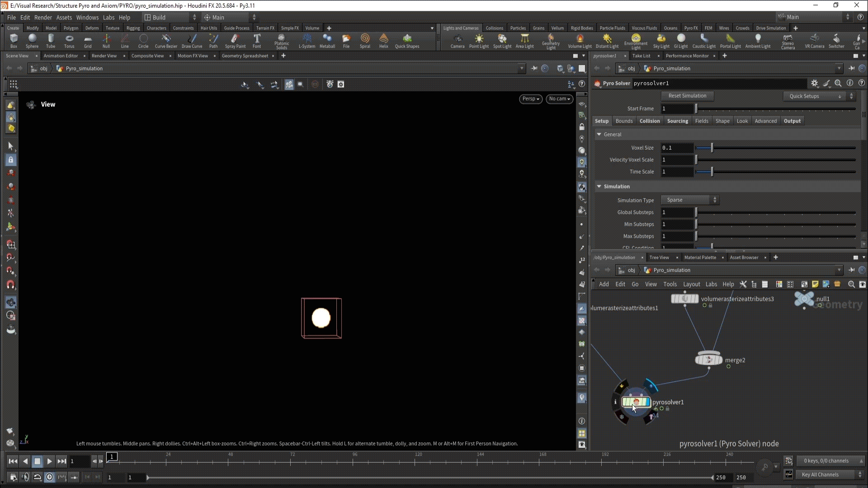The width and height of the screenshot is (868, 488).
Task: Adjust the Voxel Size slider
Action: tap(712, 148)
